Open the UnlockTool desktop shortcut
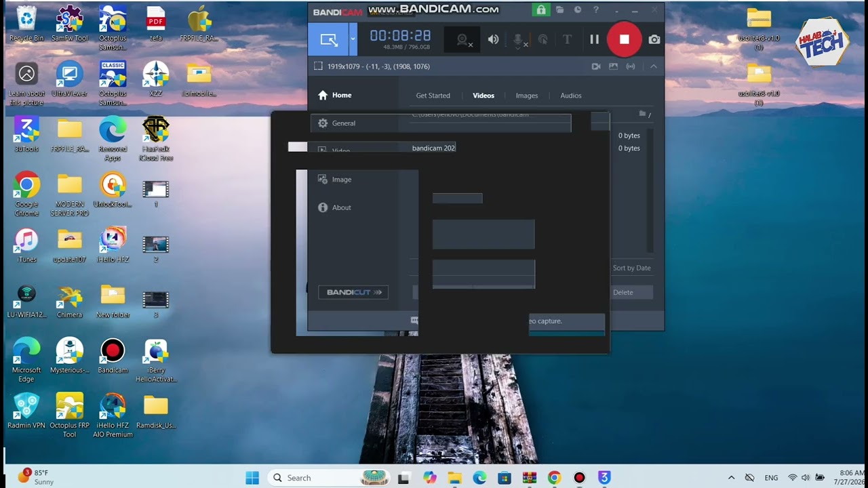 coord(113,190)
